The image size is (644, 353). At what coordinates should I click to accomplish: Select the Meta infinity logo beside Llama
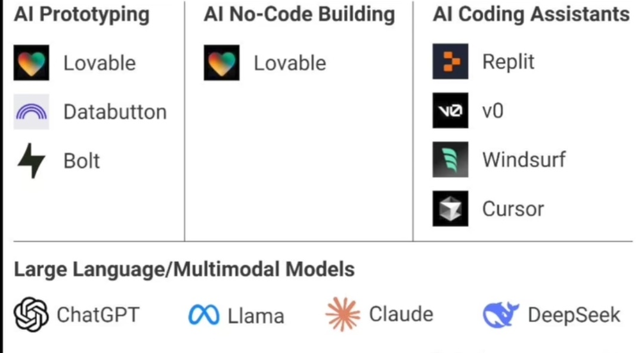click(x=204, y=315)
